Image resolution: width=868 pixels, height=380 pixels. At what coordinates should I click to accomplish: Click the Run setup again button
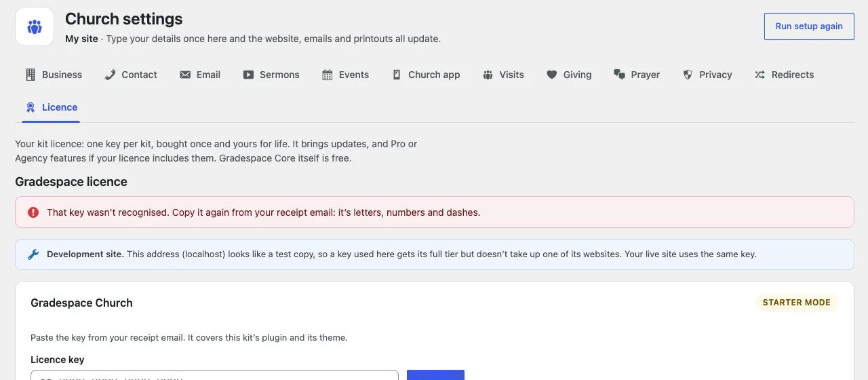(x=809, y=26)
